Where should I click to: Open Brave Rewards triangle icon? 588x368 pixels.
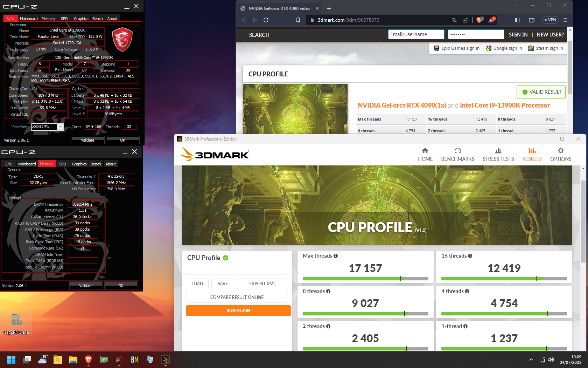491,20
